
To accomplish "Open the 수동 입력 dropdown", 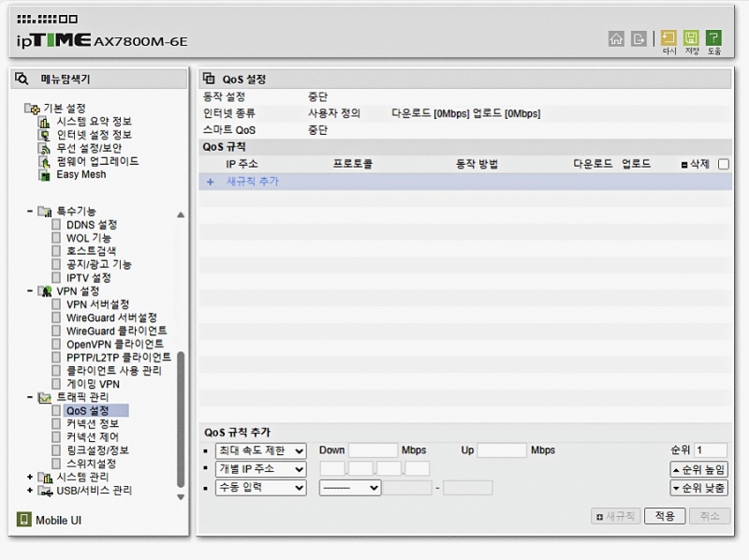I will [260, 487].
